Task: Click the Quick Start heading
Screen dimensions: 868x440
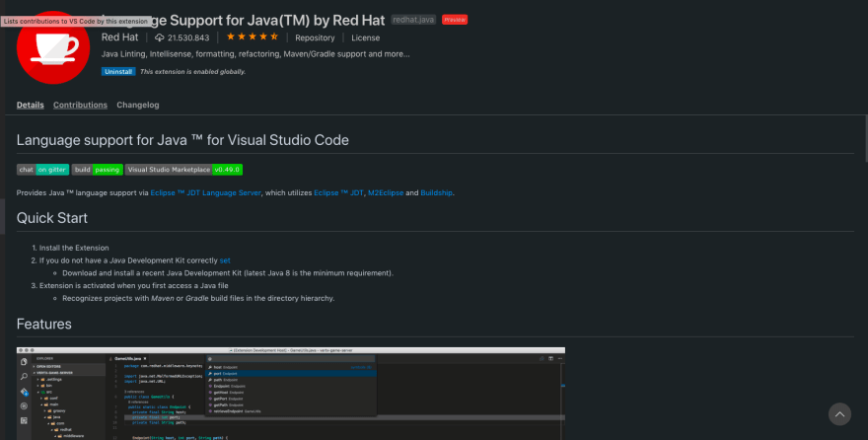Action: (x=52, y=218)
